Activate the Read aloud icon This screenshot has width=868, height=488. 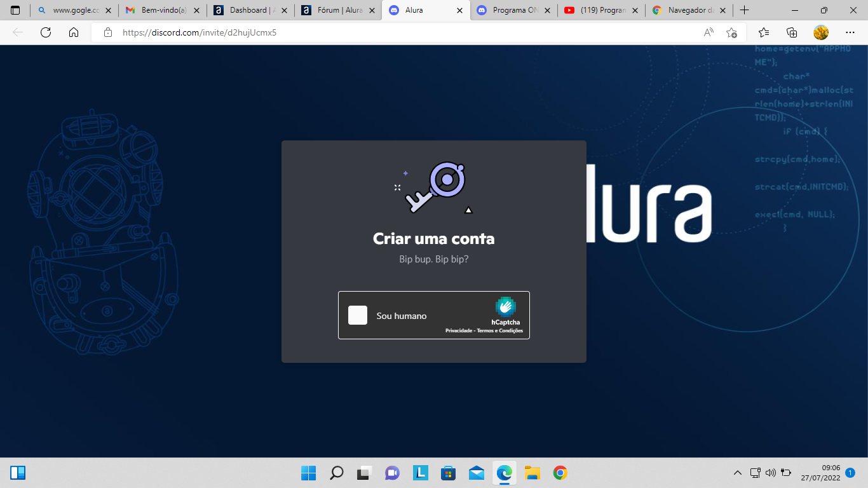709,32
